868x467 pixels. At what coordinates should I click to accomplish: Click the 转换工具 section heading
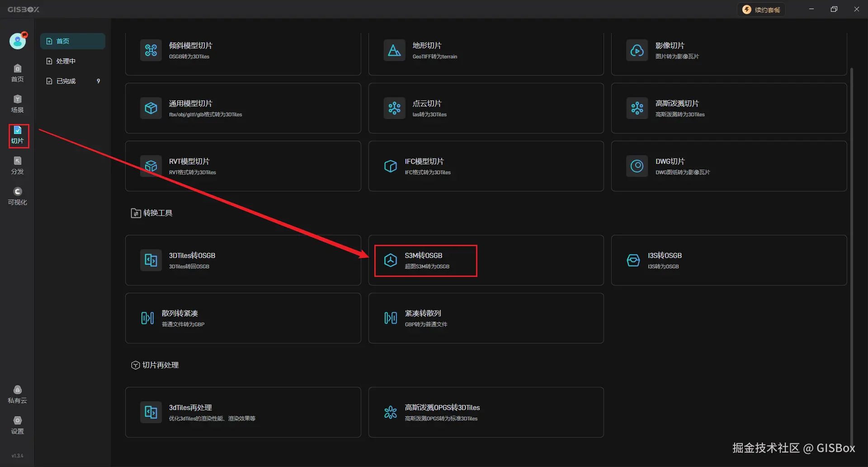(x=152, y=213)
